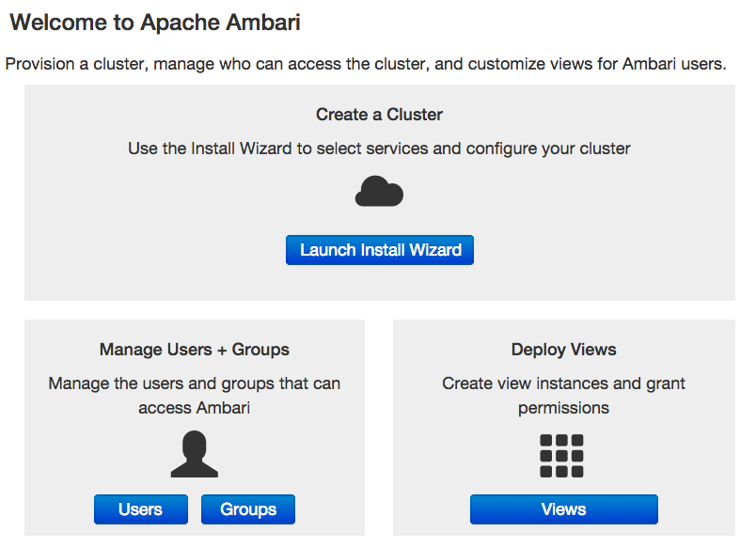This screenshot has width=756, height=547.
Task: Click the Welcome to Apache Ambari heading
Action: 155,23
